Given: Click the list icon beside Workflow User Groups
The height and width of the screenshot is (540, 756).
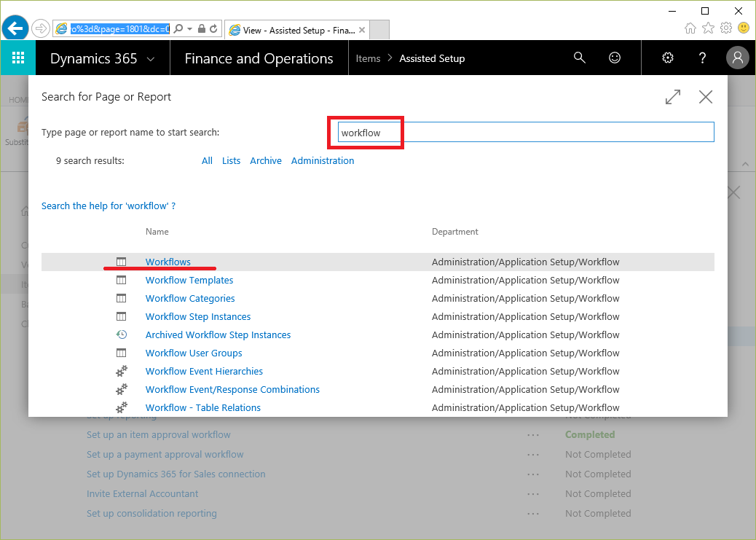Looking at the screenshot, I should (x=121, y=353).
